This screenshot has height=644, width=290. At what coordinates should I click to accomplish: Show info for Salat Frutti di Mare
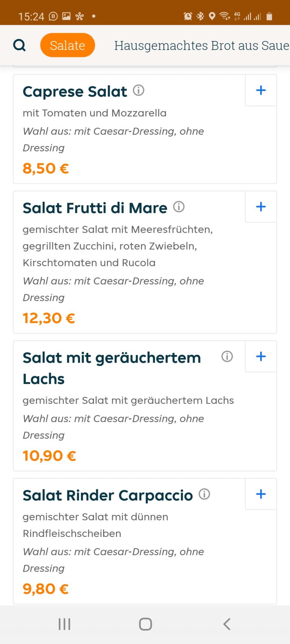[179, 207]
